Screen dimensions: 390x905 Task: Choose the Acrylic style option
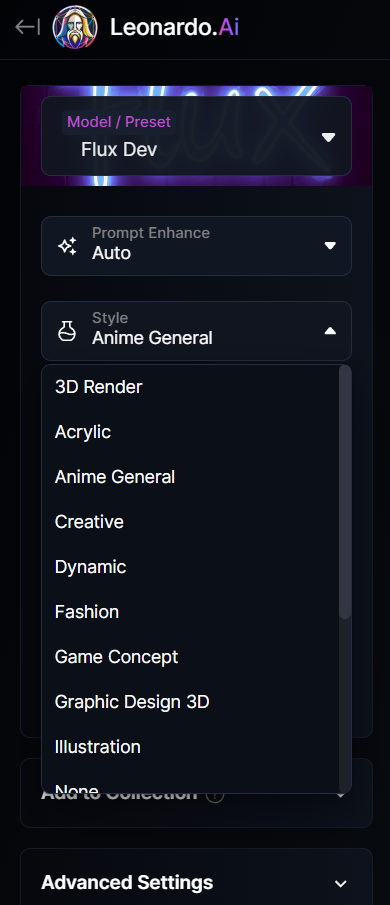(190, 432)
